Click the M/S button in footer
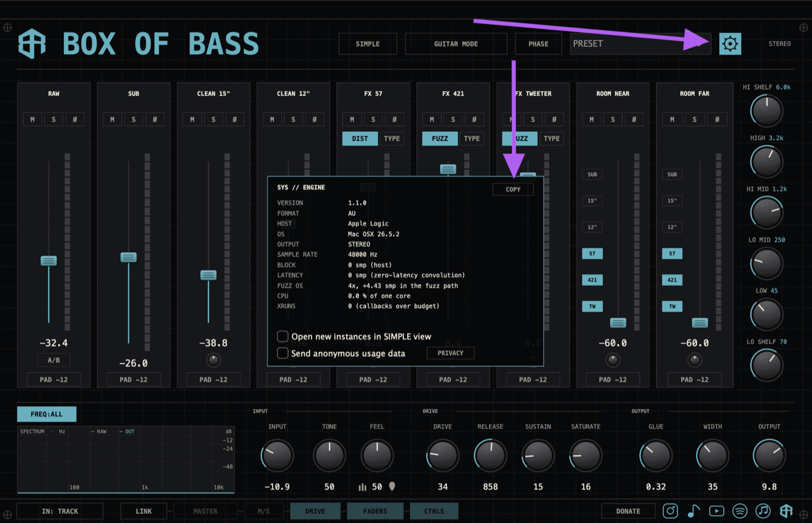 (x=263, y=511)
